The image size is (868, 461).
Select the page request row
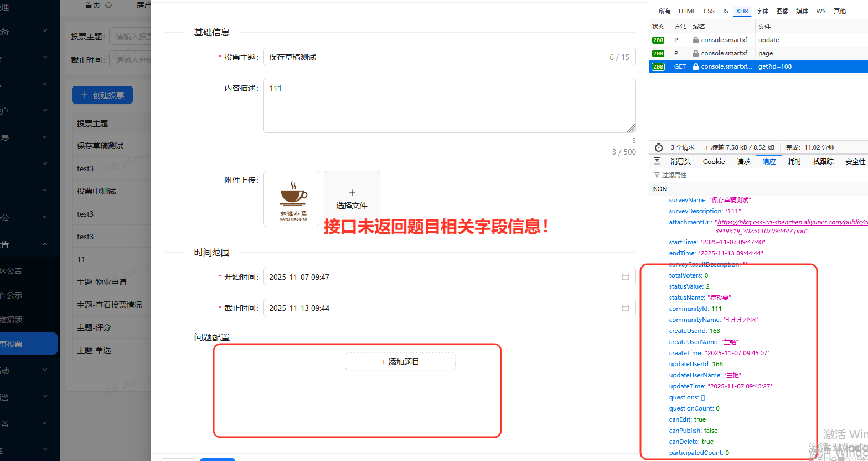click(x=758, y=53)
